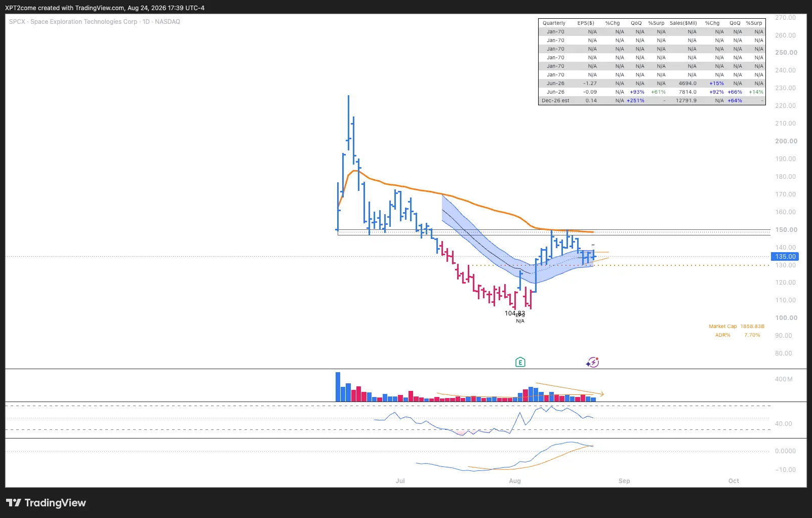Select the Dec-26 est row label
Screen dimensions: 812x518
click(555, 101)
